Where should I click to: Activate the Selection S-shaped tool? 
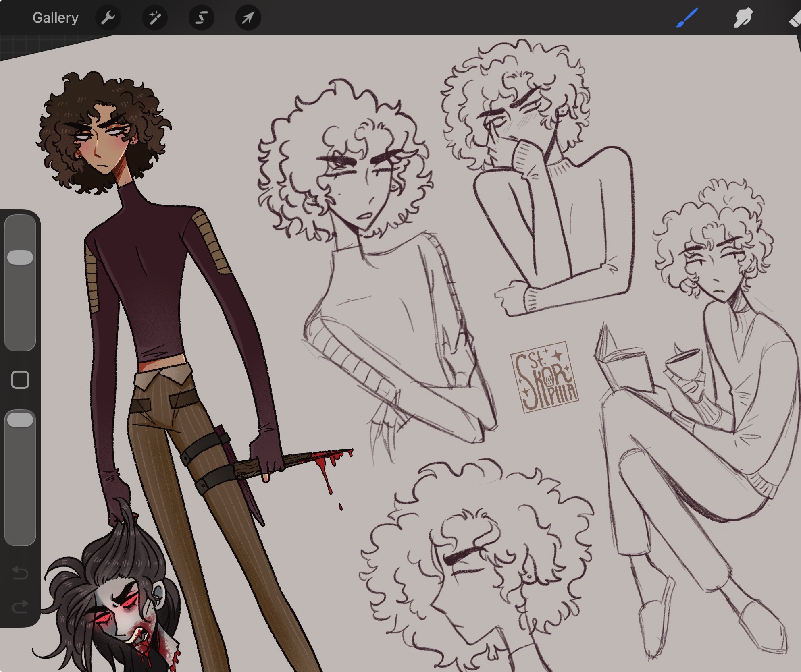point(201,18)
